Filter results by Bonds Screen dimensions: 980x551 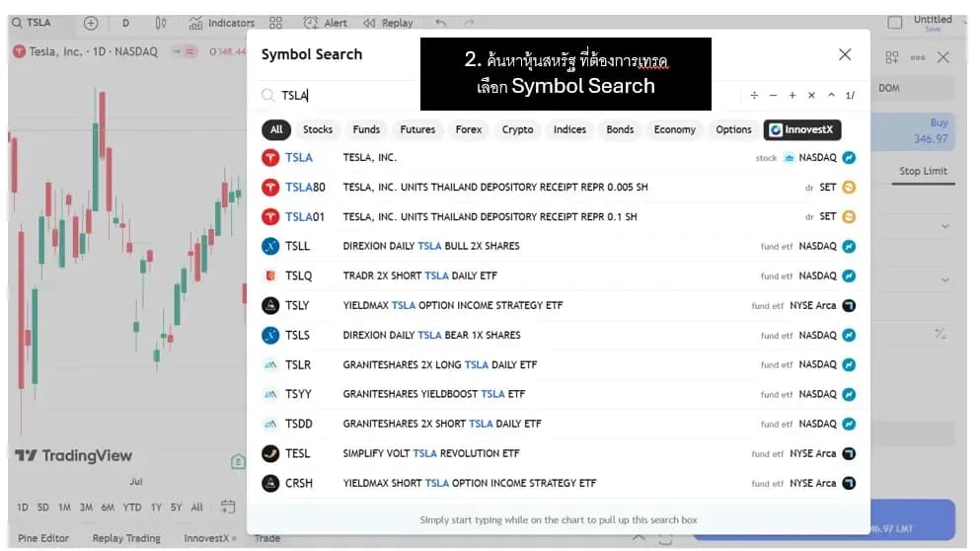pos(620,129)
